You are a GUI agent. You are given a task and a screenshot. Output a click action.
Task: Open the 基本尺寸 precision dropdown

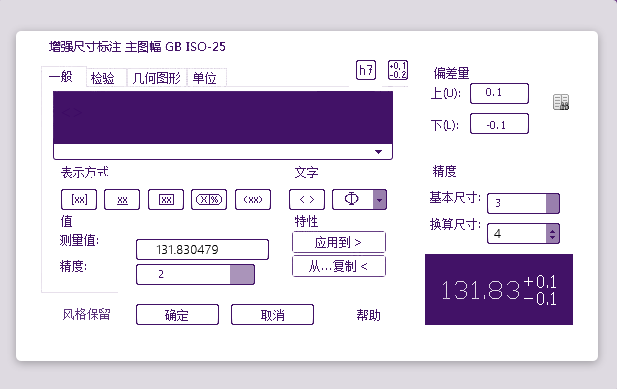coord(552,203)
